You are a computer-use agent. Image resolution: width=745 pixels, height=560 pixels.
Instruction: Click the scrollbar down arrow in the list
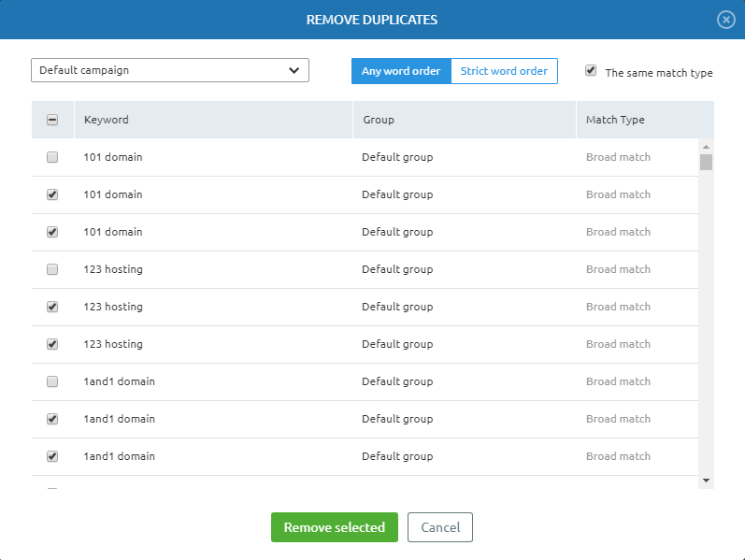706,481
